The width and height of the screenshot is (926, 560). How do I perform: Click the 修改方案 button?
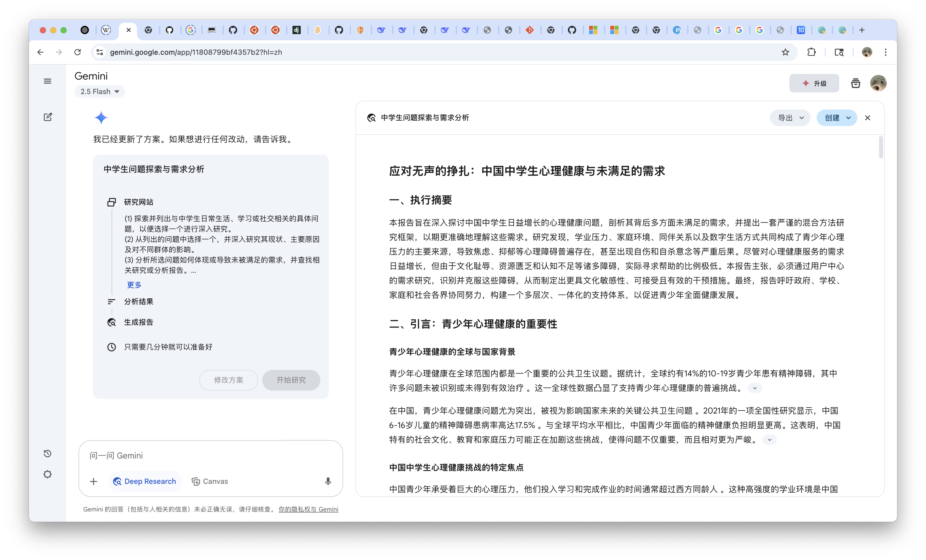click(228, 380)
